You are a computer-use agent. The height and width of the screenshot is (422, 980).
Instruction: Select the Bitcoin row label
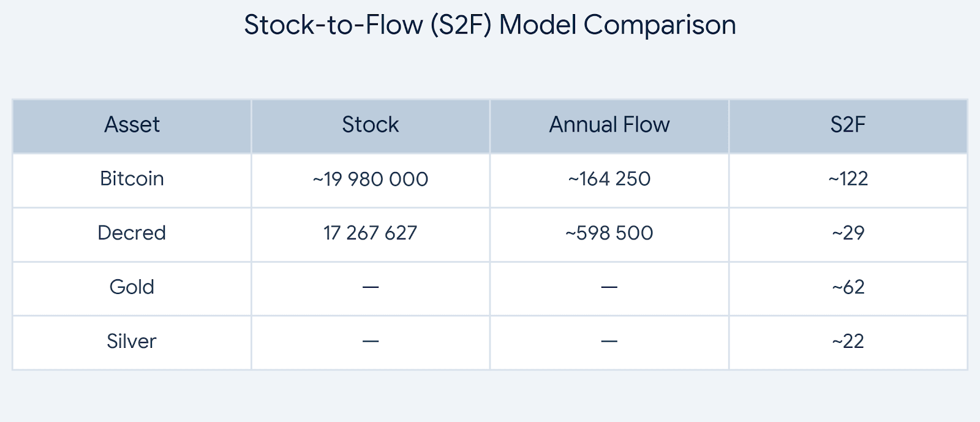click(x=132, y=179)
